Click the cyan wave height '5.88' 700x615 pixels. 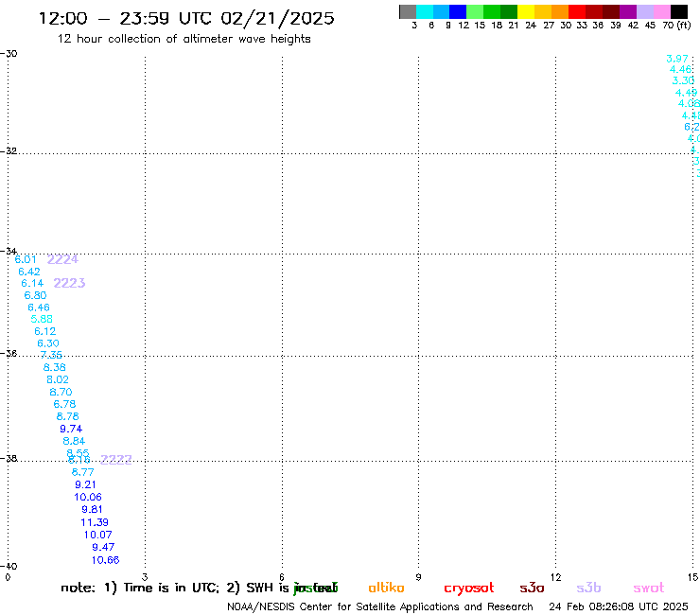42,320
